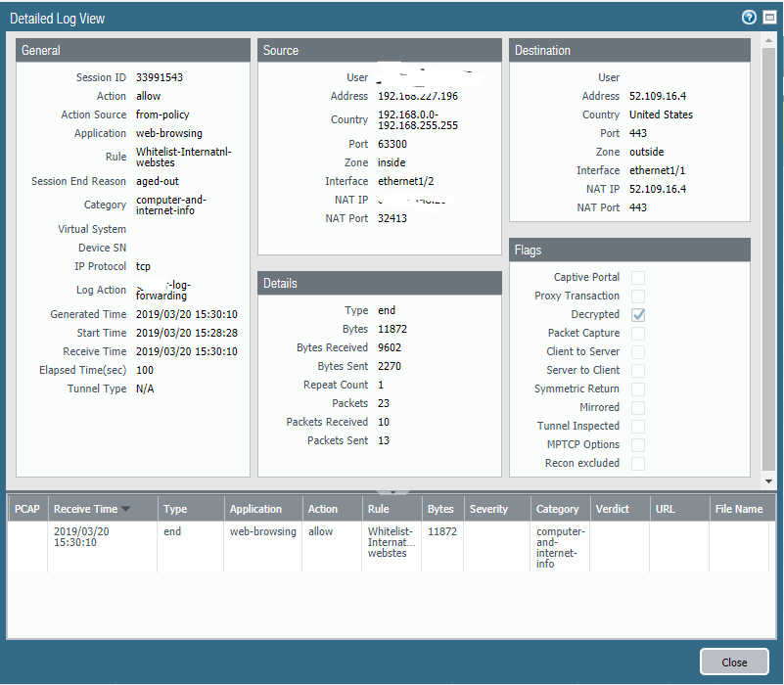The height and width of the screenshot is (685, 784).
Task: Toggle the Decrypted checkbox
Action: [x=638, y=315]
